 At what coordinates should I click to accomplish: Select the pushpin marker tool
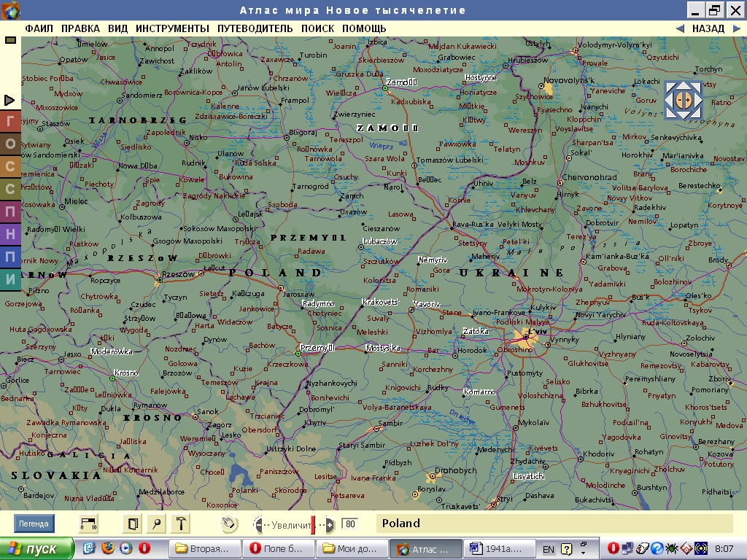(157, 524)
